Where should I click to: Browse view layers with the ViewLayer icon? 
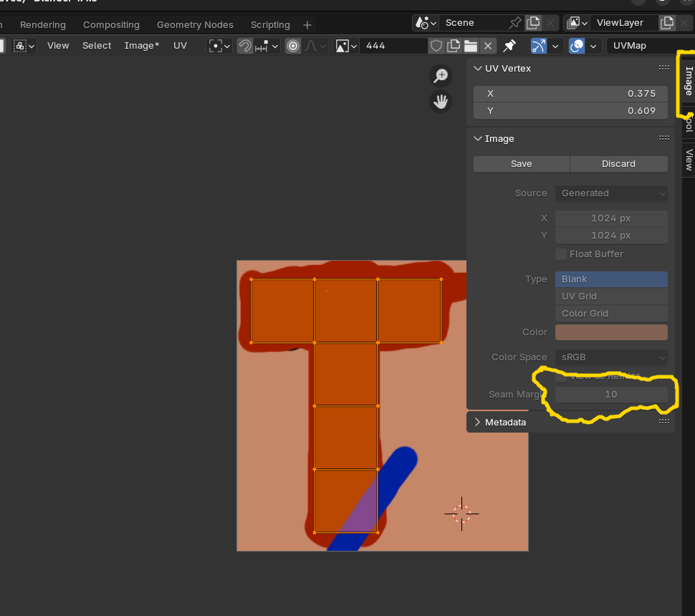pos(577,23)
